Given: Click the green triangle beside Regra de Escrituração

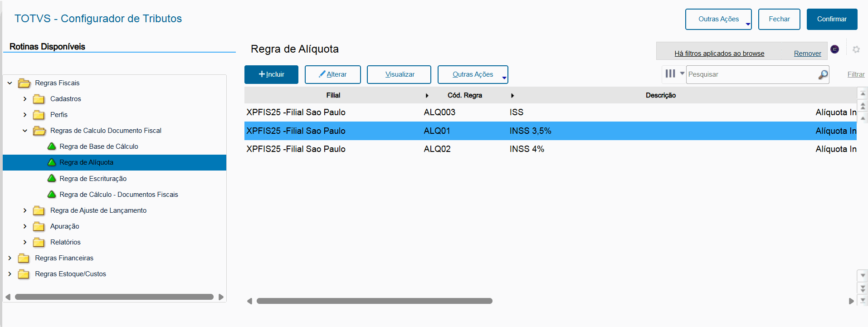Looking at the screenshot, I should 52,178.
